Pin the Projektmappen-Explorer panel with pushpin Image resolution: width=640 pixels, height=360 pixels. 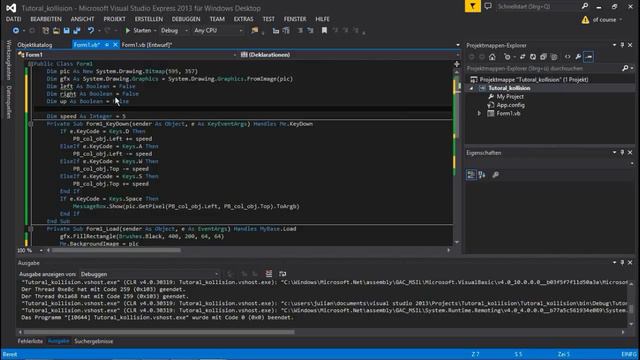coord(622,45)
